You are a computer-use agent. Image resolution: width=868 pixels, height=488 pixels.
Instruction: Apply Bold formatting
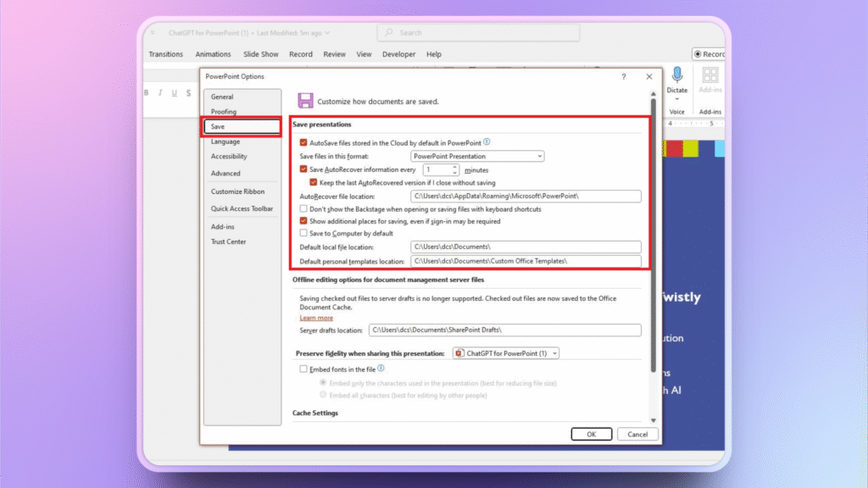(x=146, y=92)
